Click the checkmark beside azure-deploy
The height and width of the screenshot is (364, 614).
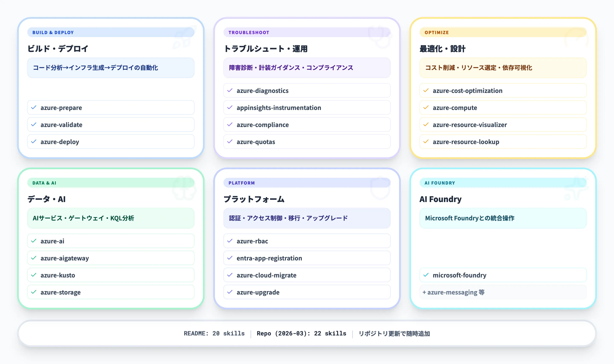tap(34, 142)
